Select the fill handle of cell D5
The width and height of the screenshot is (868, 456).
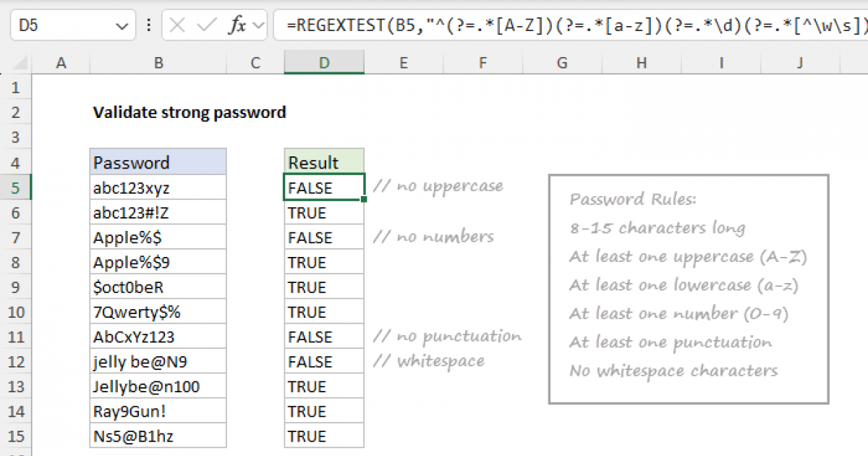tap(364, 198)
